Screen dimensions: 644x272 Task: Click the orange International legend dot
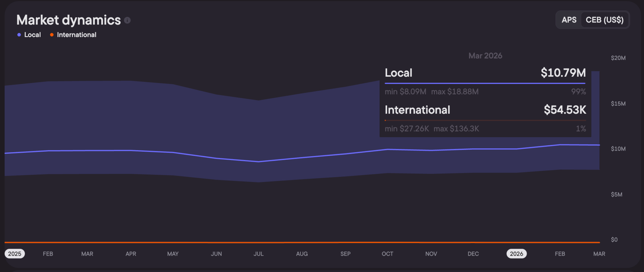pos(52,35)
